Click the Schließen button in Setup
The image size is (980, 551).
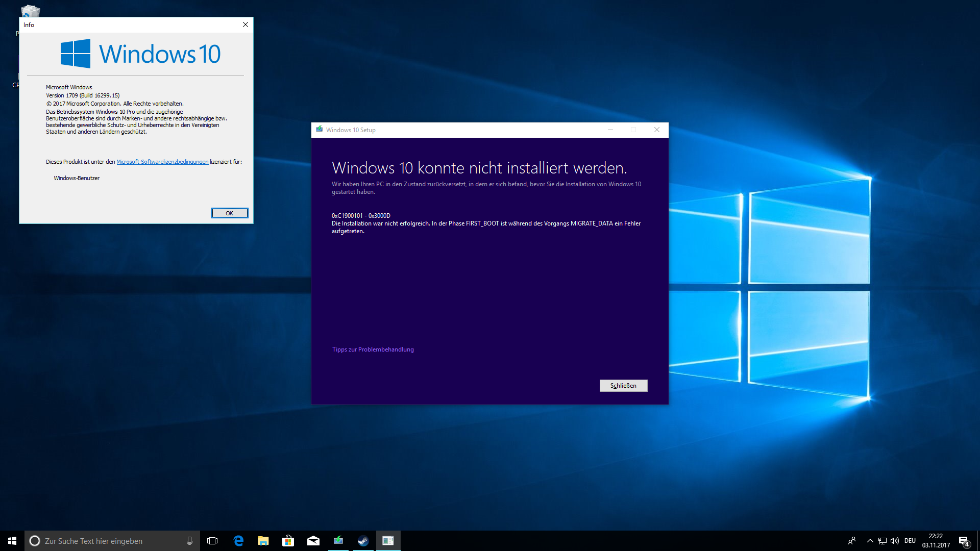click(x=623, y=386)
